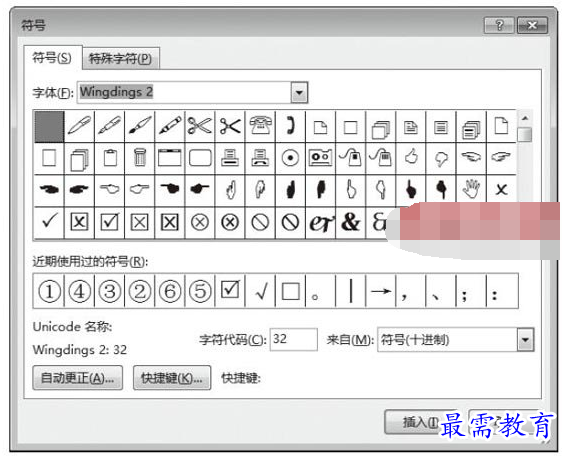
Task: Choose the empty square in recent symbols
Action: tap(290, 291)
